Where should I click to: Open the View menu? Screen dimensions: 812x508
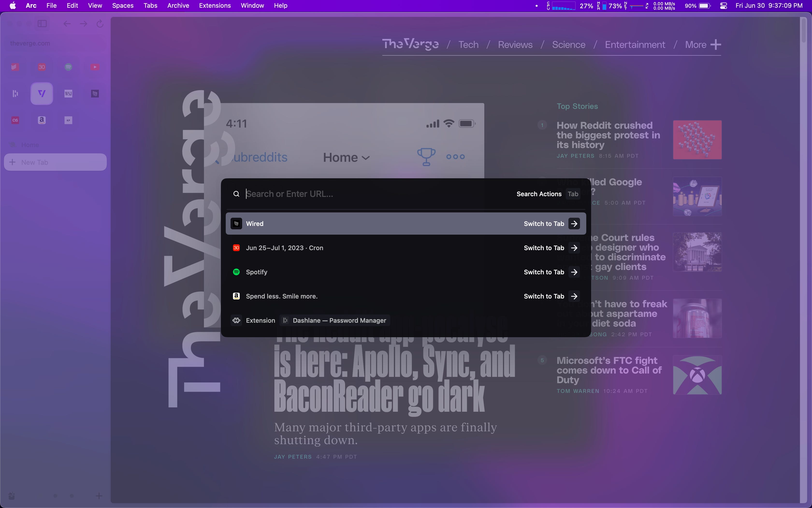pyautogui.click(x=95, y=6)
